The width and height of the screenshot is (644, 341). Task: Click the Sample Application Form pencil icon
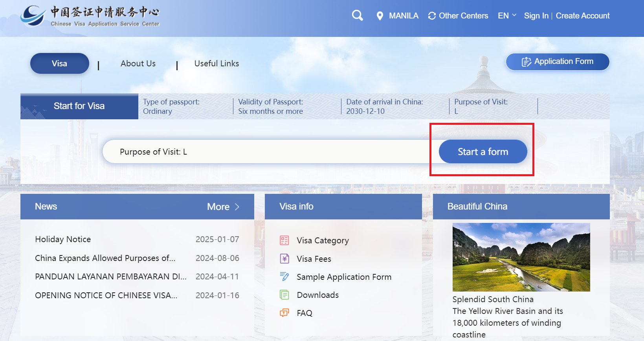(284, 277)
